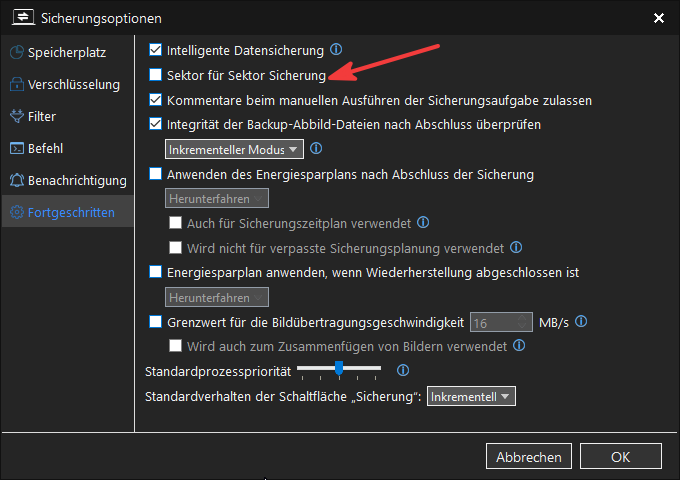Show info for Zusammenfügen von Bildern option
Image resolution: width=680 pixels, height=480 pixels.
pos(519,346)
